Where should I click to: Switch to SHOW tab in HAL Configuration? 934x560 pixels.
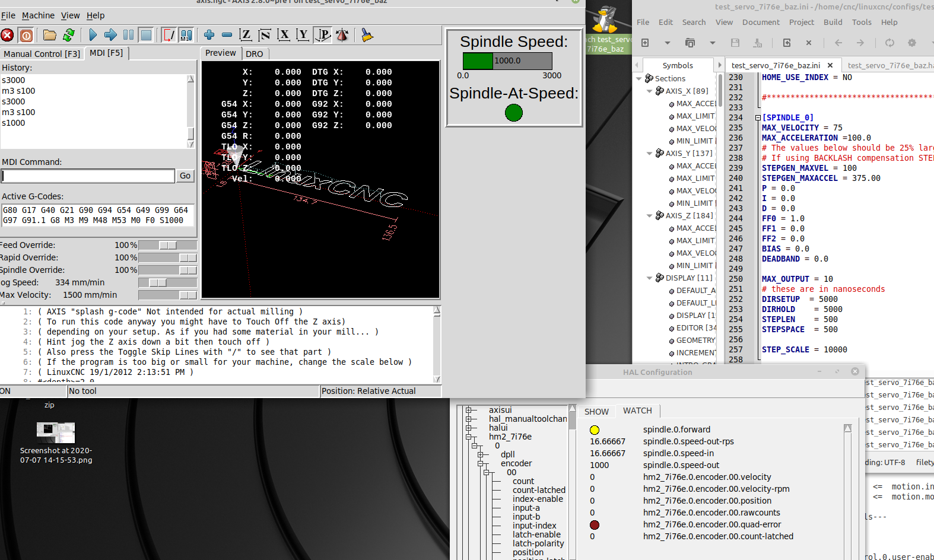596,412
